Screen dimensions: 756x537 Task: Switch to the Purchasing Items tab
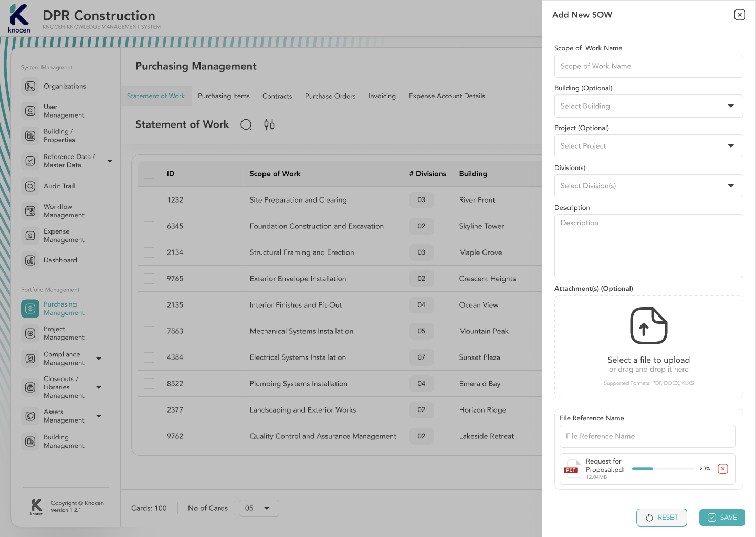coord(224,96)
